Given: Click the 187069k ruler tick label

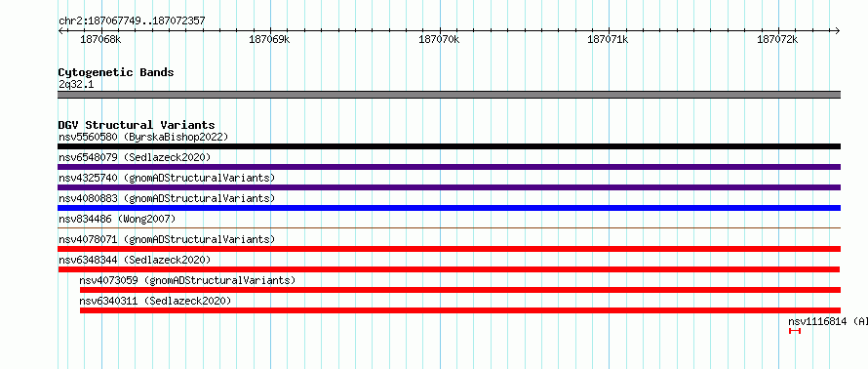Looking at the screenshot, I should click(269, 39).
